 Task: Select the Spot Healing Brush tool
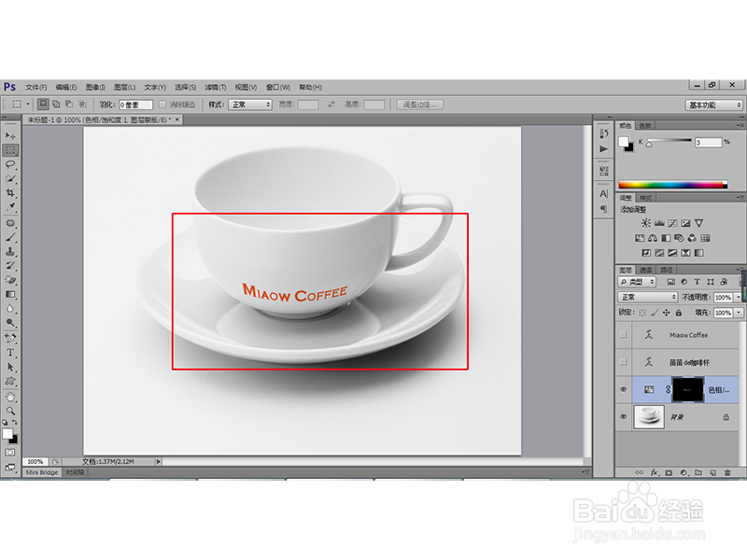tap(10, 223)
